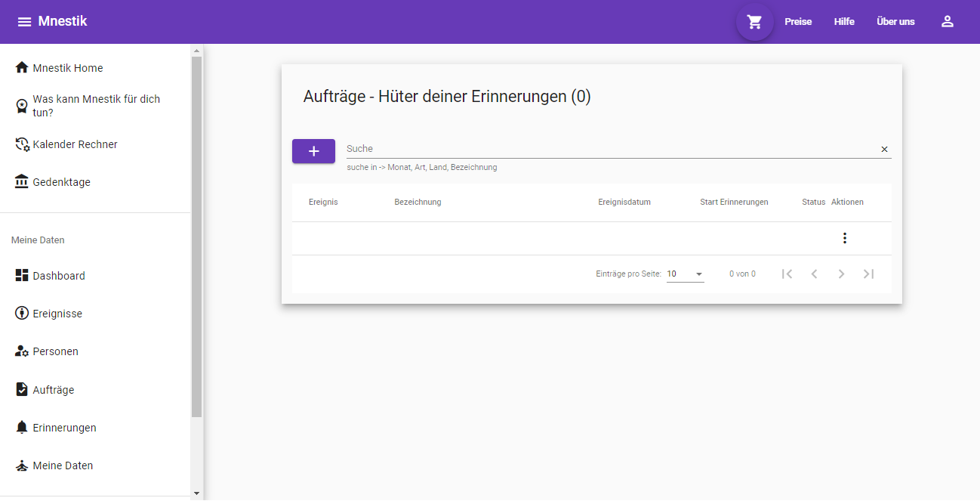
Task: Jump to the last page icon
Action: (868, 274)
